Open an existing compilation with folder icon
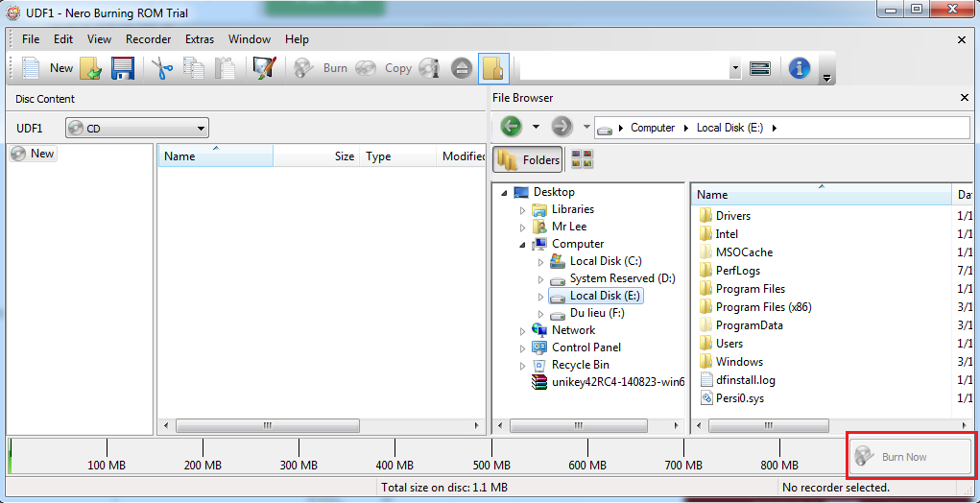The width and height of the screenshot is (980, 503). tap(91, 68)
